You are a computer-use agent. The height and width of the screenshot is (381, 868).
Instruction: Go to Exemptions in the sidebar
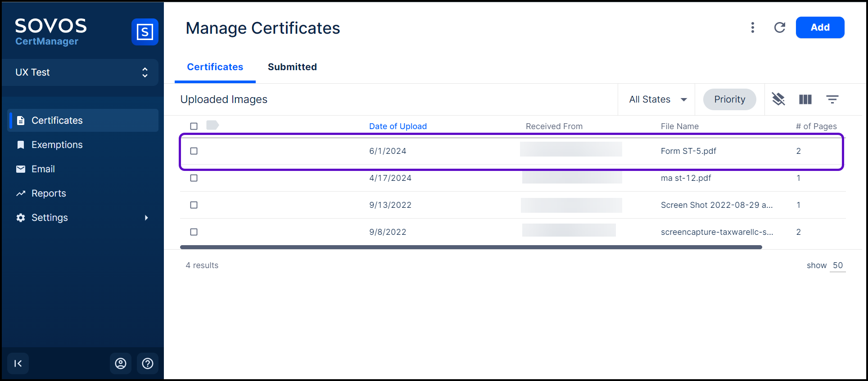57,145
